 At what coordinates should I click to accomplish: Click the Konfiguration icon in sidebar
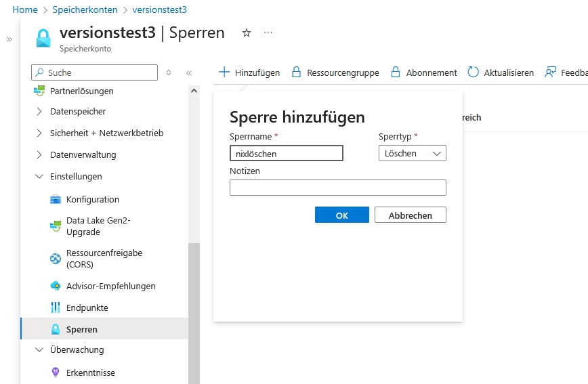56,199
